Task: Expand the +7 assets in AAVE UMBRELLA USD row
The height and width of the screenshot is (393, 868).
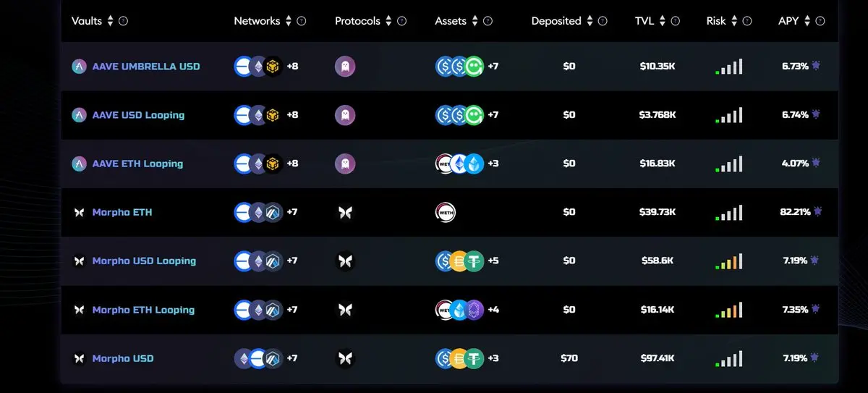Action: click(x=493, y=67)
